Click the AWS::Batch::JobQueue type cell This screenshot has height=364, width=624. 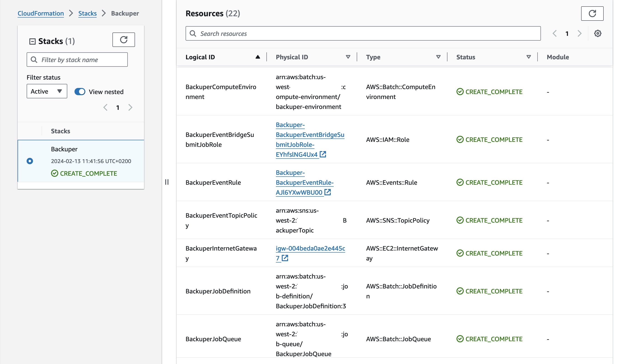[x=398, y=339]
